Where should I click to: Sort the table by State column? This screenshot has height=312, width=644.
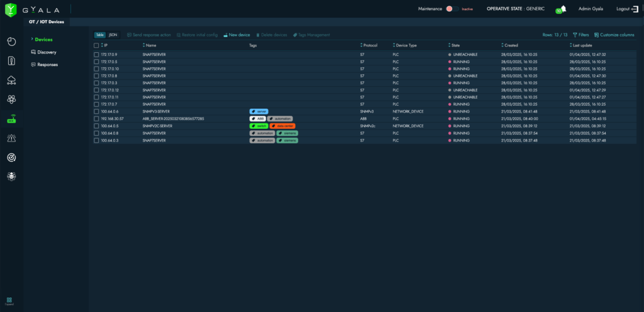coord(455,45)
